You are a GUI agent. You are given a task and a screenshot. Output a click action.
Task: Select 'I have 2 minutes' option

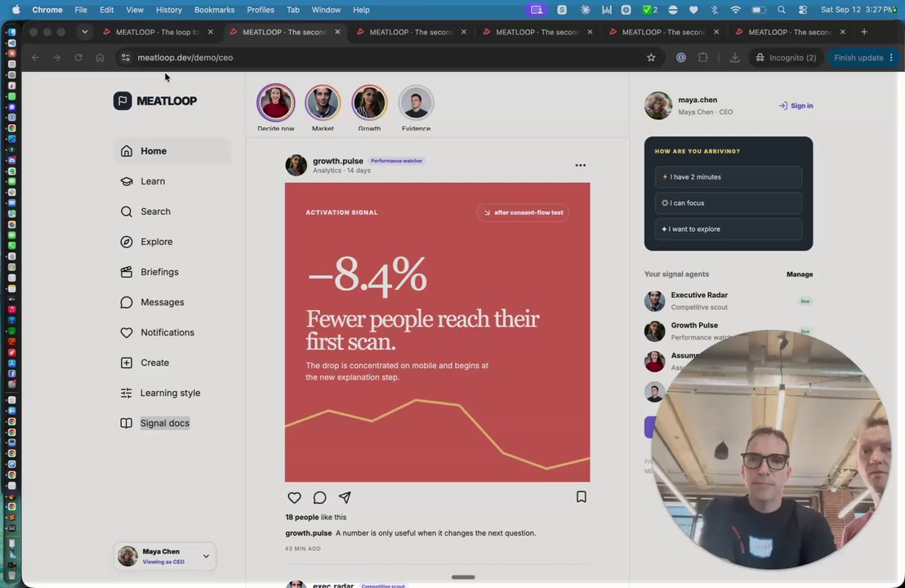coord(729,177)
